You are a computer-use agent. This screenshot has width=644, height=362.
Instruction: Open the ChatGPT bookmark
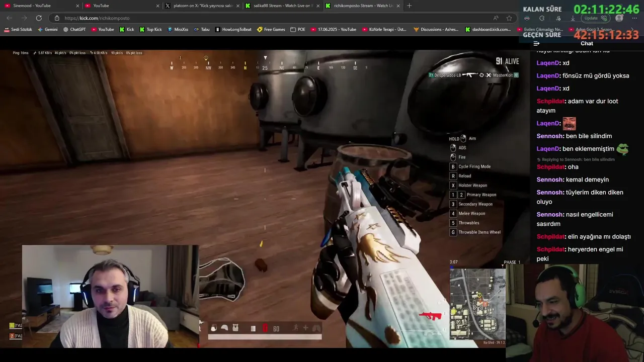[74, 30]
